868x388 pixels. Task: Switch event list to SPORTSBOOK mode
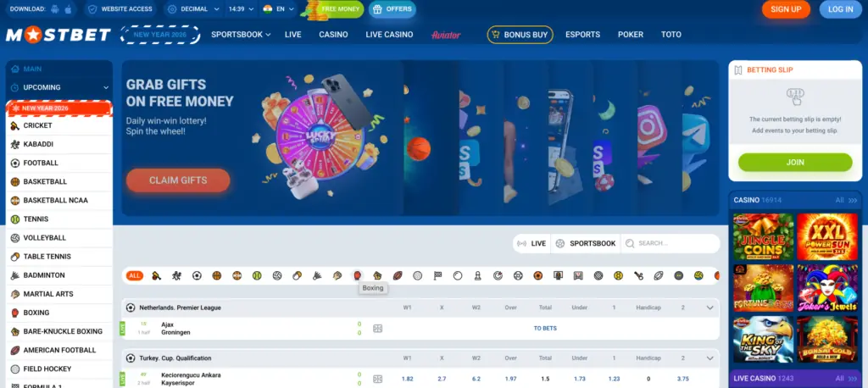click(586, 243)
